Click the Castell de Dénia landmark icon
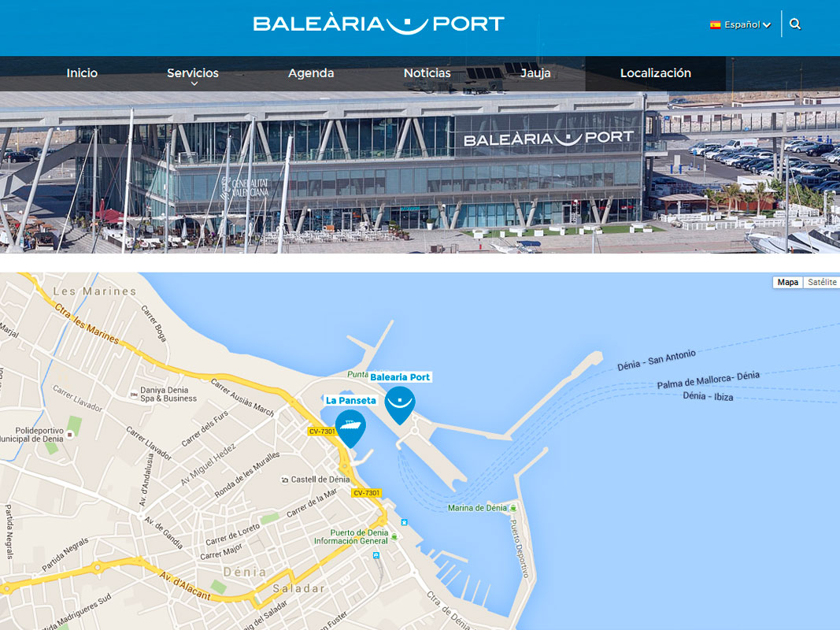The width and height of the screenshot is (840, 630). coord(285,480)
